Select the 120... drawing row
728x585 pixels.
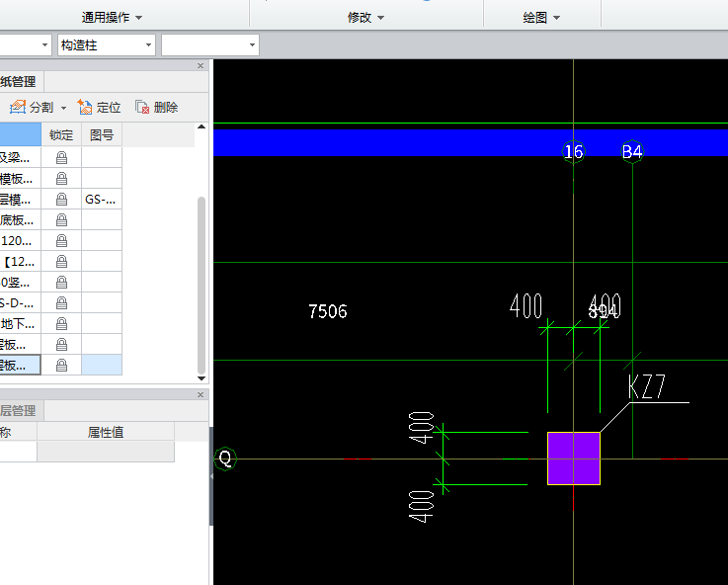(21, 240)
